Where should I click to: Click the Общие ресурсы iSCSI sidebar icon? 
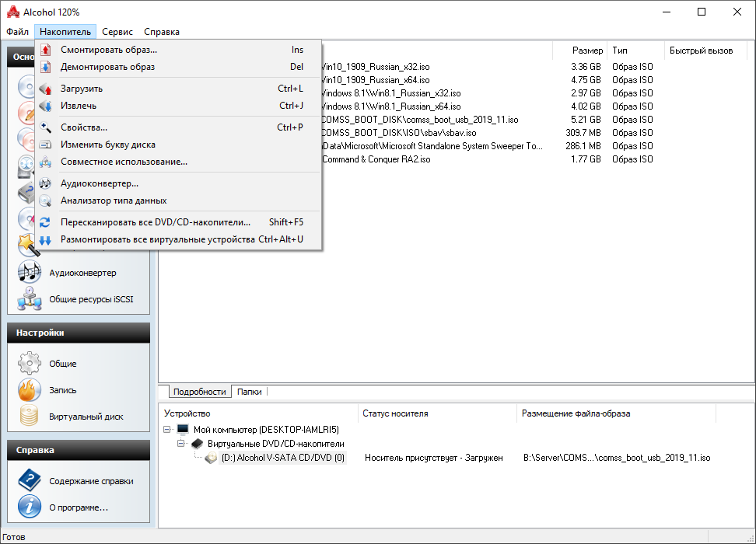coord(30,298)
